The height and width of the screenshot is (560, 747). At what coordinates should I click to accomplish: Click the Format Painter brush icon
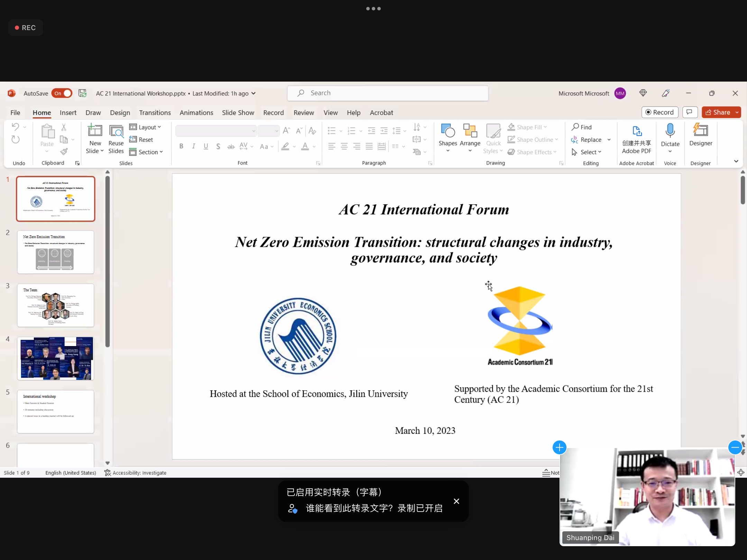[64, 152]
